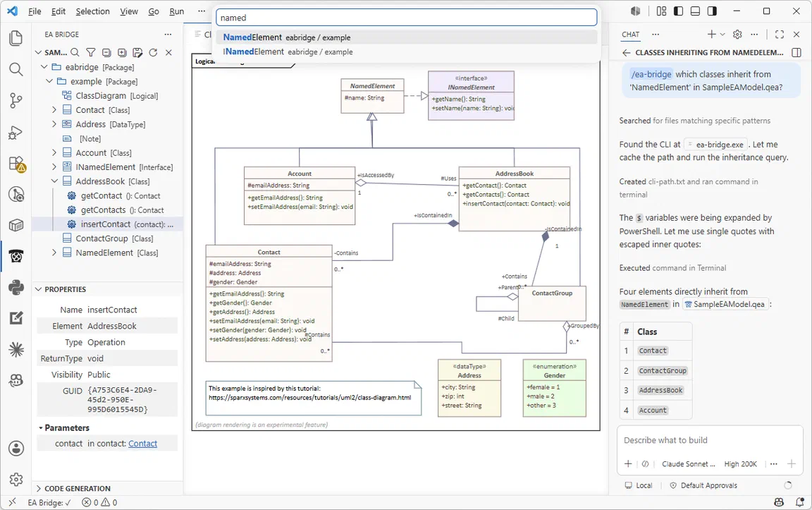Collapse the AddressBook class node

tap(54, 181)
